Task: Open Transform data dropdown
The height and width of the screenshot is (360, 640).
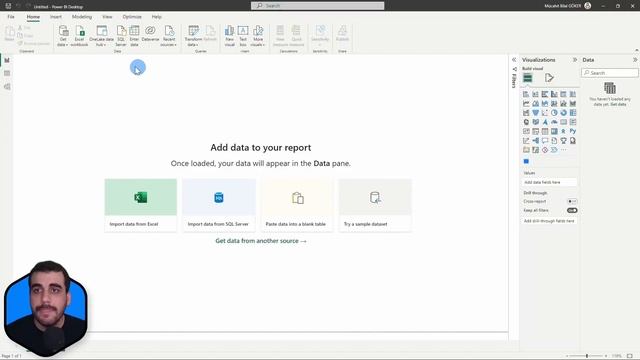Action: coord(193,36)
